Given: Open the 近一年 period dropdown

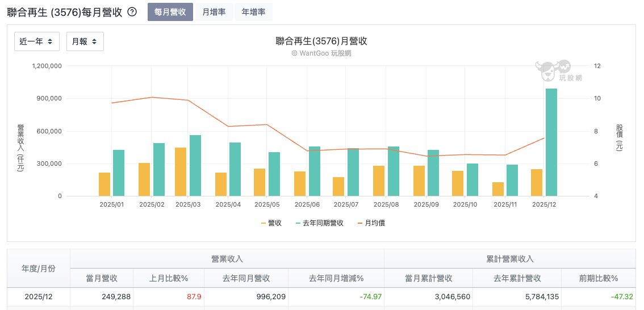Looking at the screenshot, I should click(x=37, y=41).
